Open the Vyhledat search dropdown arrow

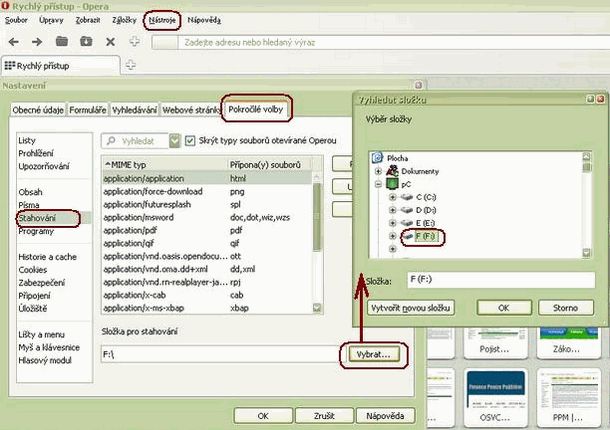pos(175,140)
